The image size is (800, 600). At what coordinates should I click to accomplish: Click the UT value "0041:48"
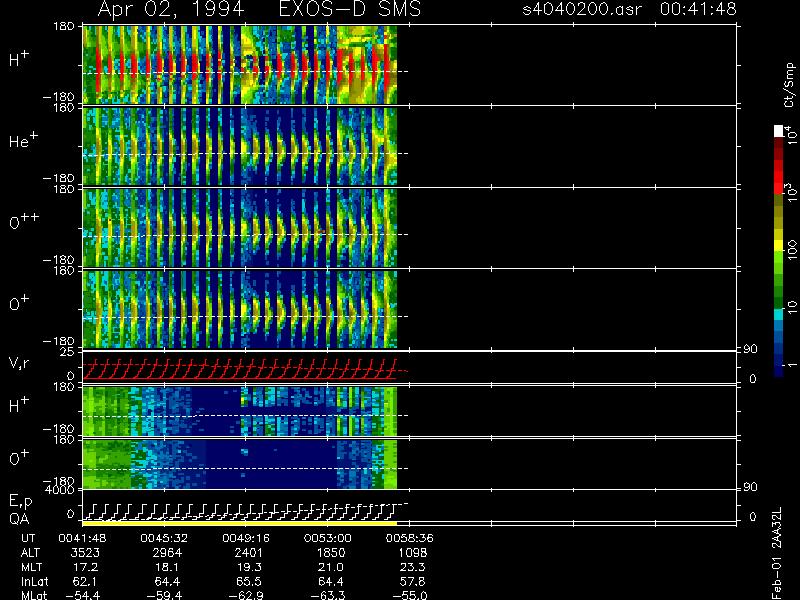click(x=82, y=538)
